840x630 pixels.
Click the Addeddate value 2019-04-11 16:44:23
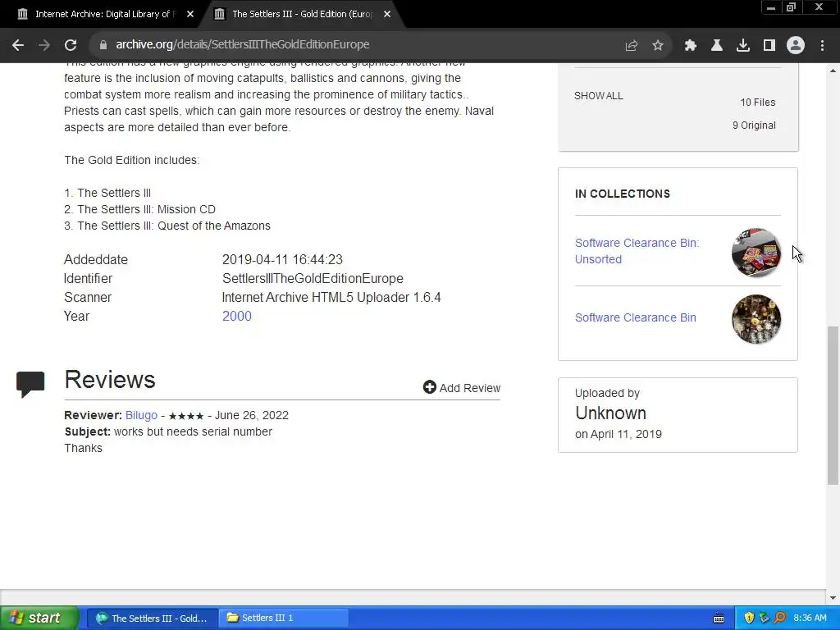click(282, 259)
